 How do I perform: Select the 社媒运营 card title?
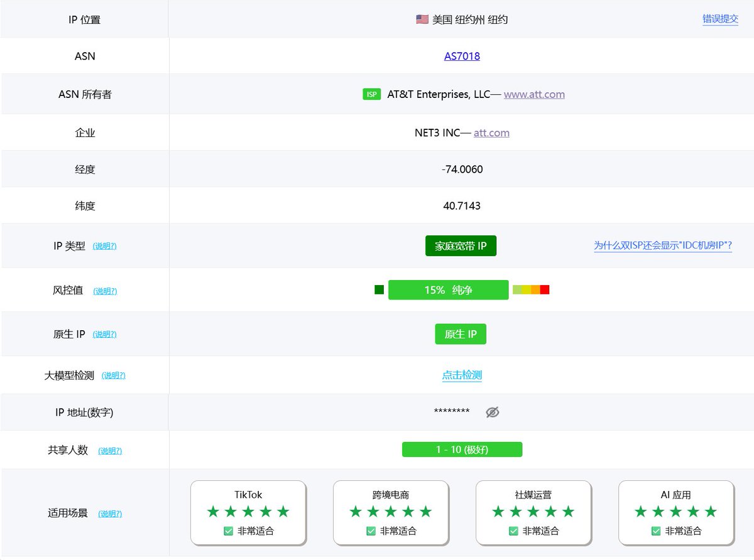(533, 495)
